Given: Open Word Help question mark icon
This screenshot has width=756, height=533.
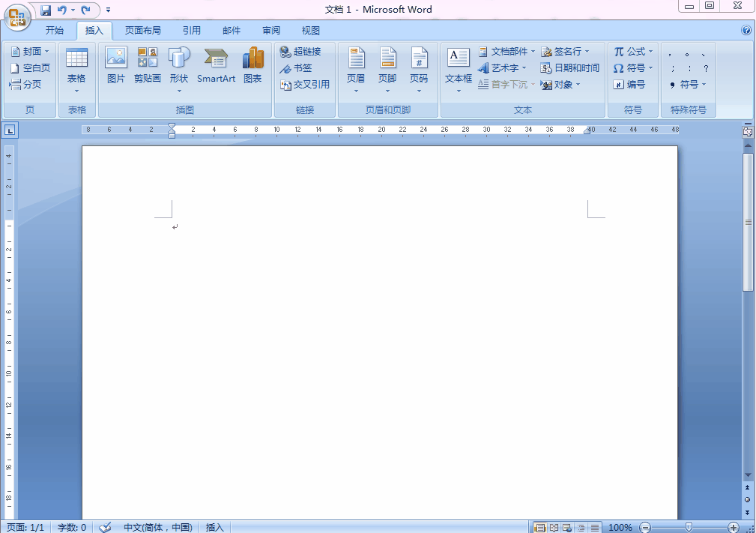Looking at the screenshot, I should (746, 31).
